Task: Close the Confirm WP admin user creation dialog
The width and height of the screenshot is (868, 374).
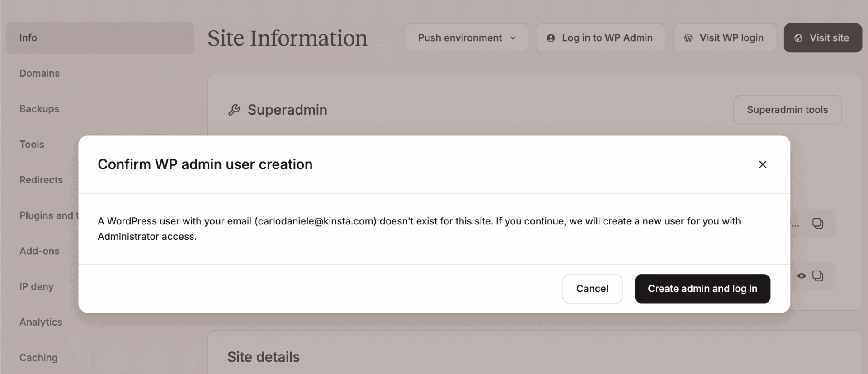Action: 762,164
